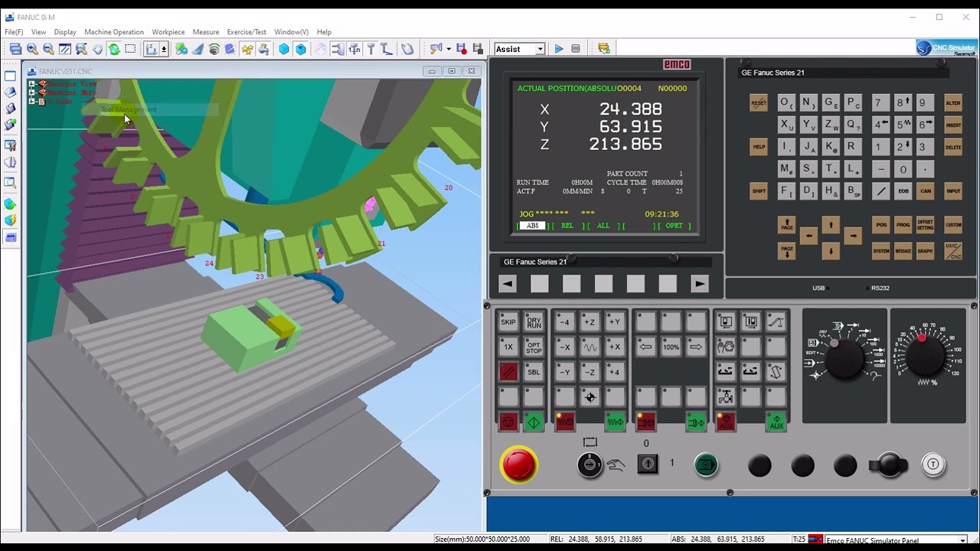Click the zoom in magnifier toolbar icon
This screenshot has height=551, width=980.
click(x=32, y=49)
